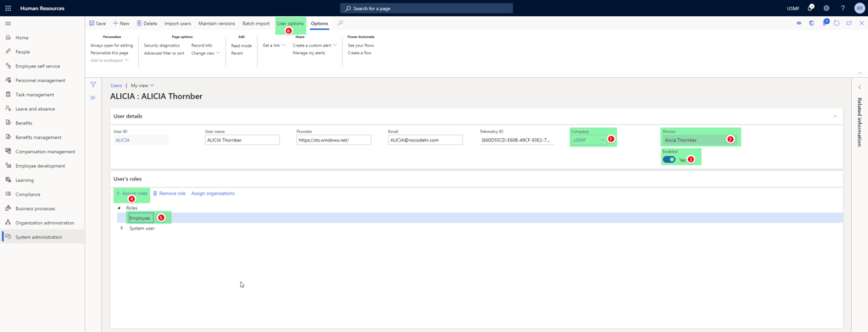Open Create a custom alert dropdown

pos(315,46)
